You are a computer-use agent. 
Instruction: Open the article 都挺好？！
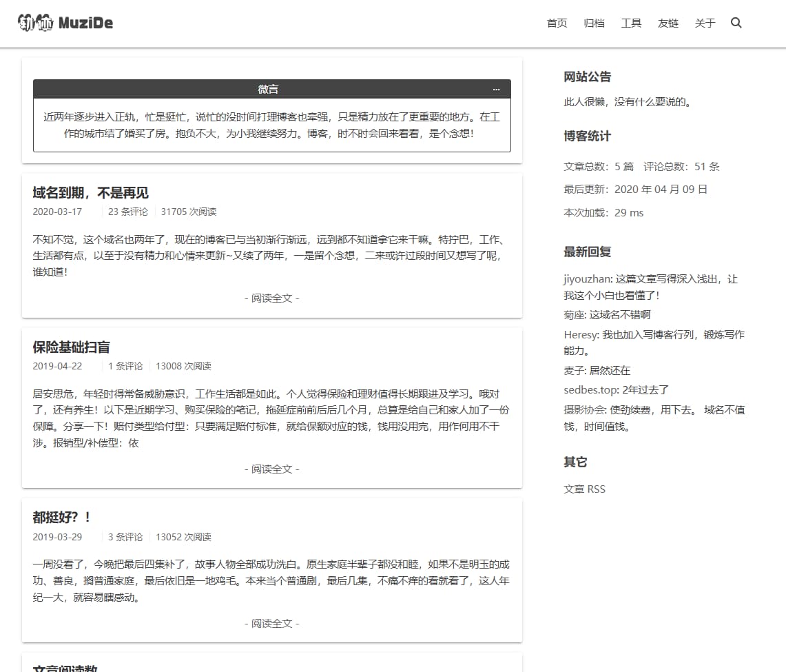click(x=61, y=516)
